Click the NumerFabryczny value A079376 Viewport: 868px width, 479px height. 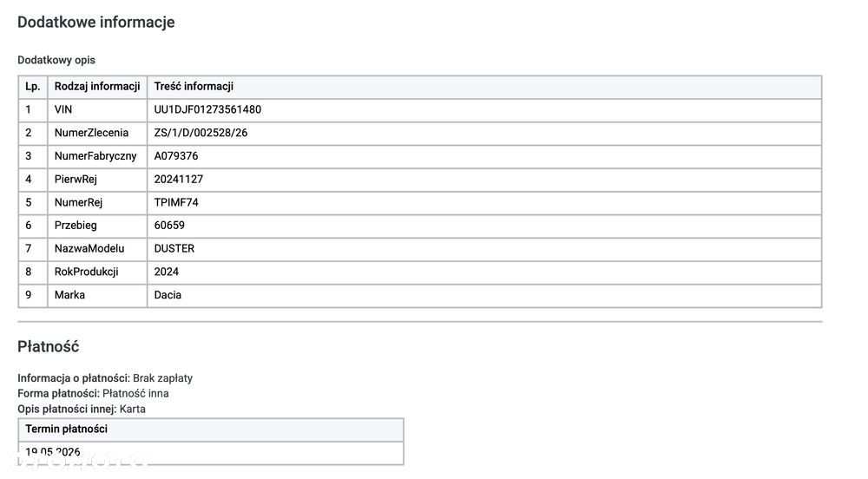point(176,156)
